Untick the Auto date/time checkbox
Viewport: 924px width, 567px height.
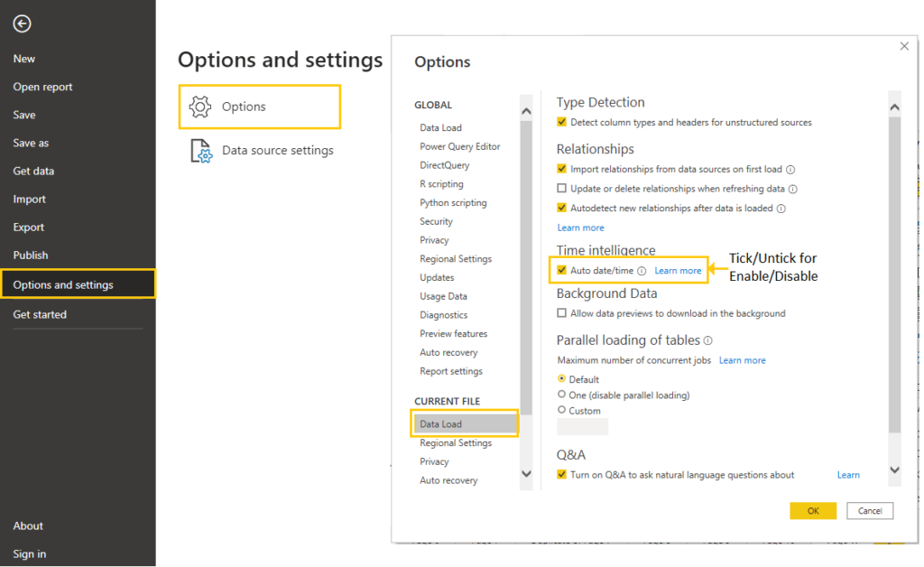click(562, 270)
